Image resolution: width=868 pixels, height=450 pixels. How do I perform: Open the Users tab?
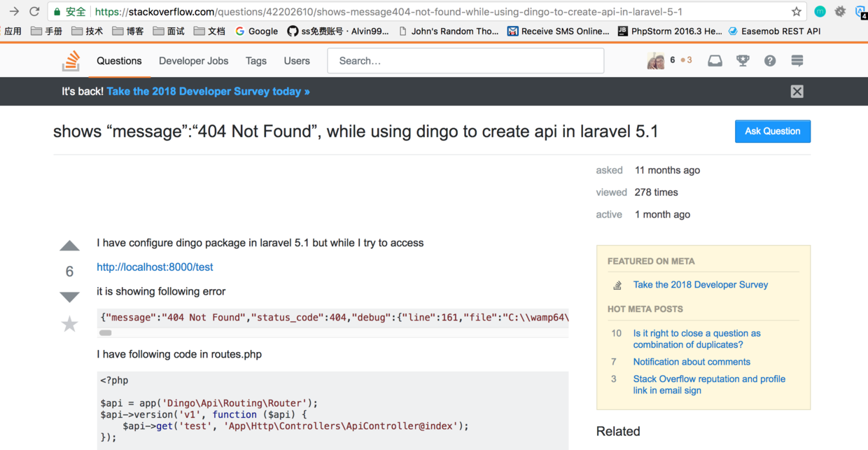tap(297, 61)
